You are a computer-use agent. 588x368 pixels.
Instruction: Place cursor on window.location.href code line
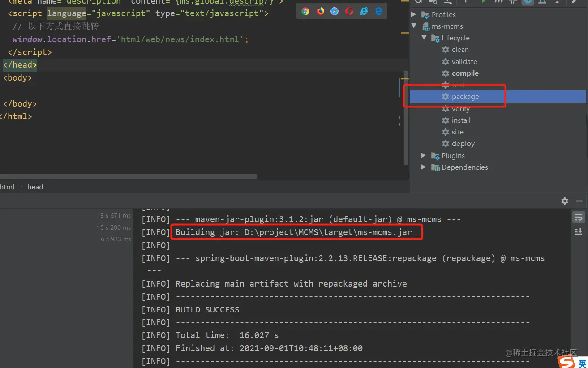coord(130,39)
